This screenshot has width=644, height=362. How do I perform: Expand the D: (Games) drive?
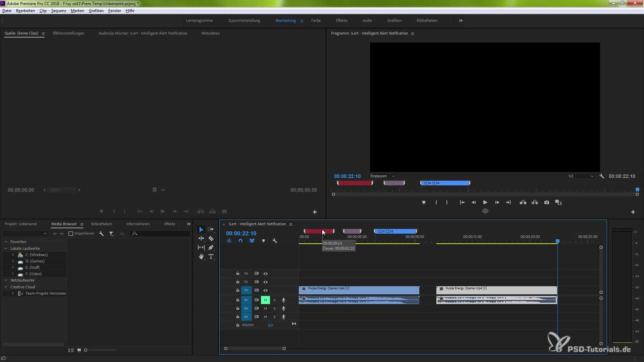pyautogui.click(x=13, y=261)
